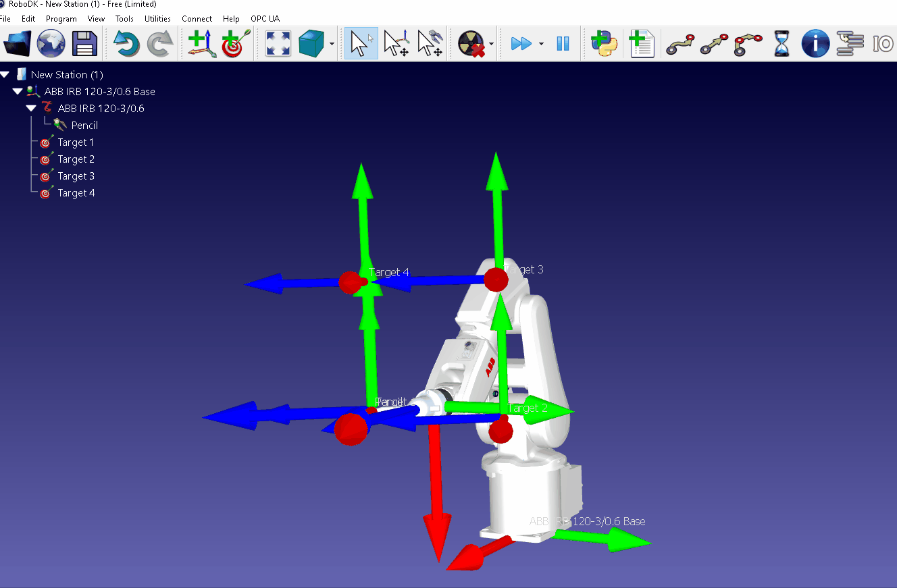The image size is (897, 588).
Task: Open a file with the folder icon
Action: click(x=18, y=44)
